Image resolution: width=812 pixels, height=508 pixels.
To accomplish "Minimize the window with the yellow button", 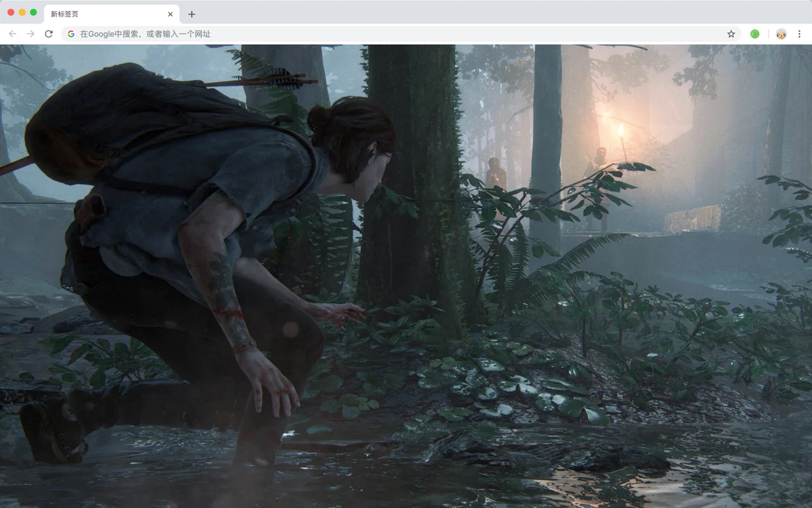I will [x=22, y=12].
